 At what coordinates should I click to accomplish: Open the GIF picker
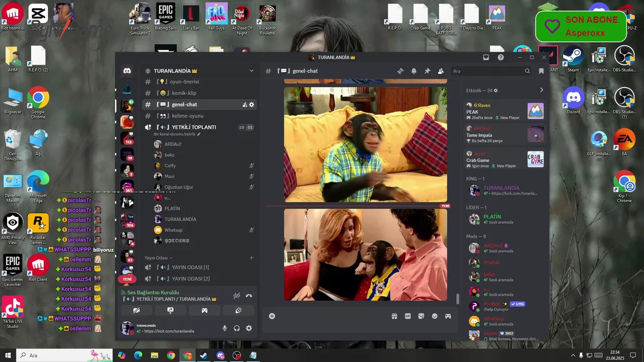pos(408,316)
